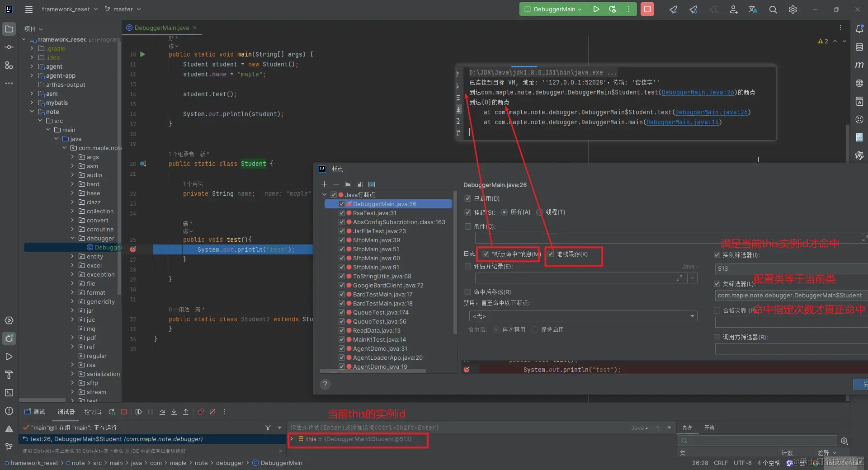
Task: Click the Debug (rerun bug) icon in run widget
Action: [613, 9]
